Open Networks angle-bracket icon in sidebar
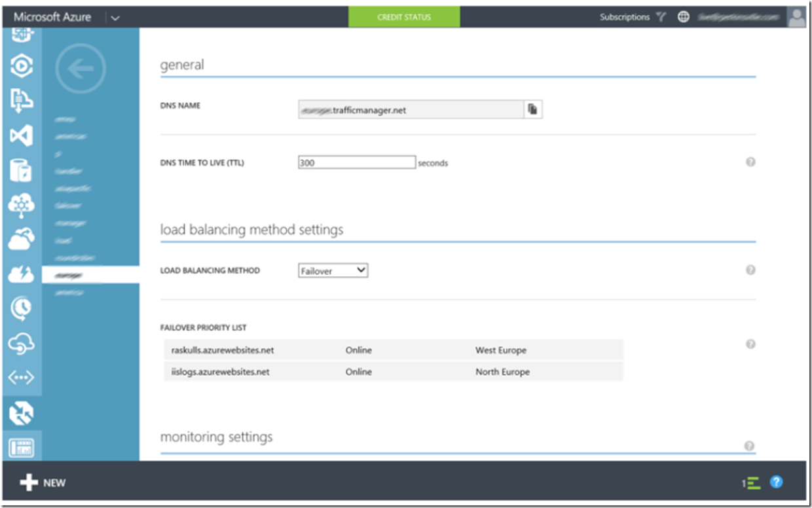This screenshot has height=508, width=812. [x=21, y=378]
